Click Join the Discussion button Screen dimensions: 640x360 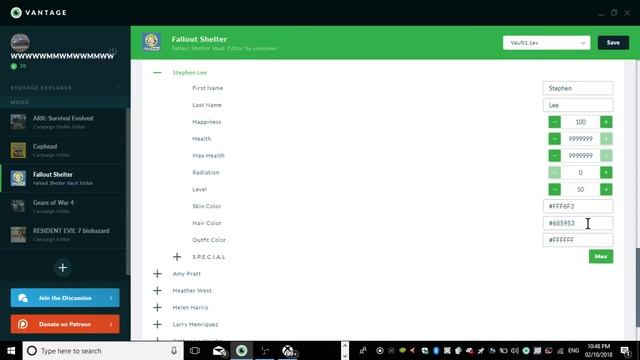point(65,298)
